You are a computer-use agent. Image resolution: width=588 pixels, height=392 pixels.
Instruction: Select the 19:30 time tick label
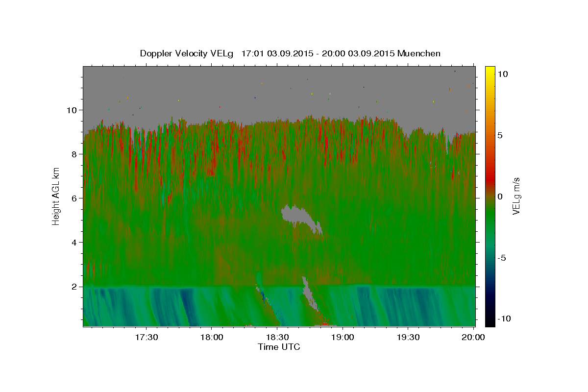[x=408, y=338]
